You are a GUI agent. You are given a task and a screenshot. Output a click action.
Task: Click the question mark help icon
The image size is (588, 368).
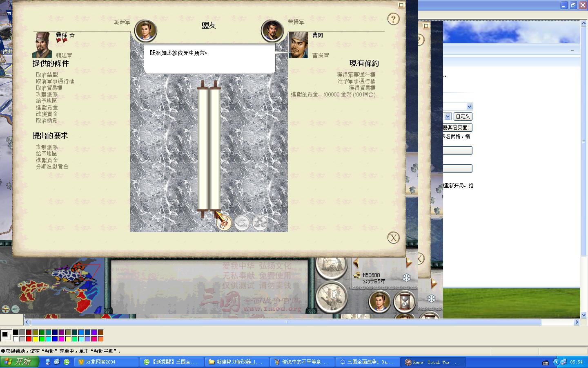(x=393, y=19)
